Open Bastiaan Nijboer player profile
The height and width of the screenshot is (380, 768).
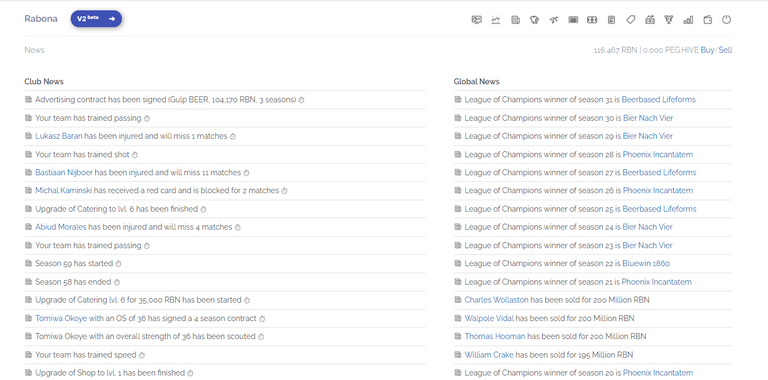64,172
